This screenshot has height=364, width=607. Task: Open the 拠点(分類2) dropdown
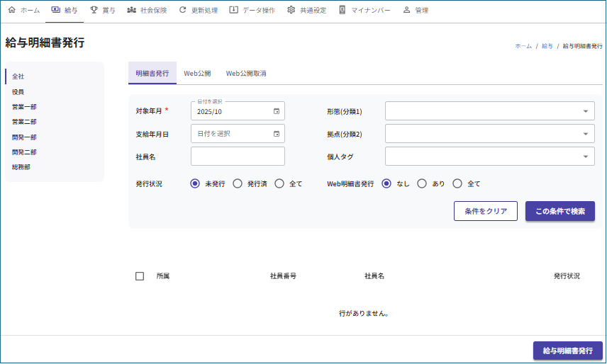[x=585, y=134]
